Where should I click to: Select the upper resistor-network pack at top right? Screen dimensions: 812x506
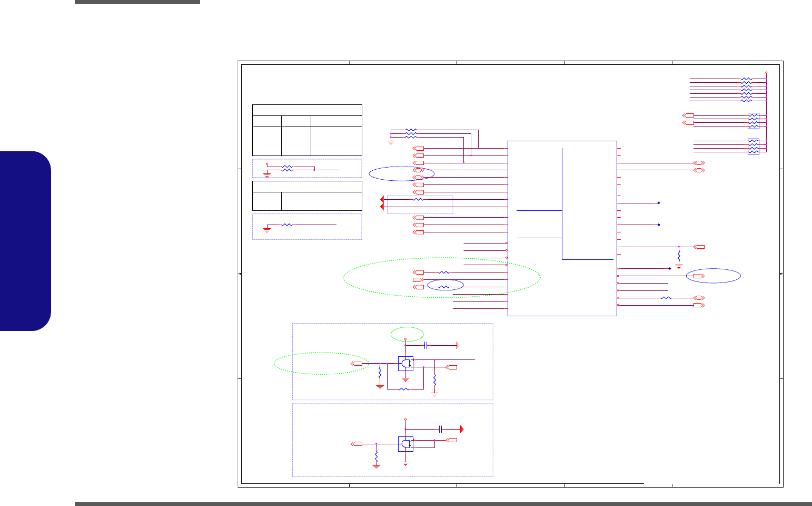753,121
